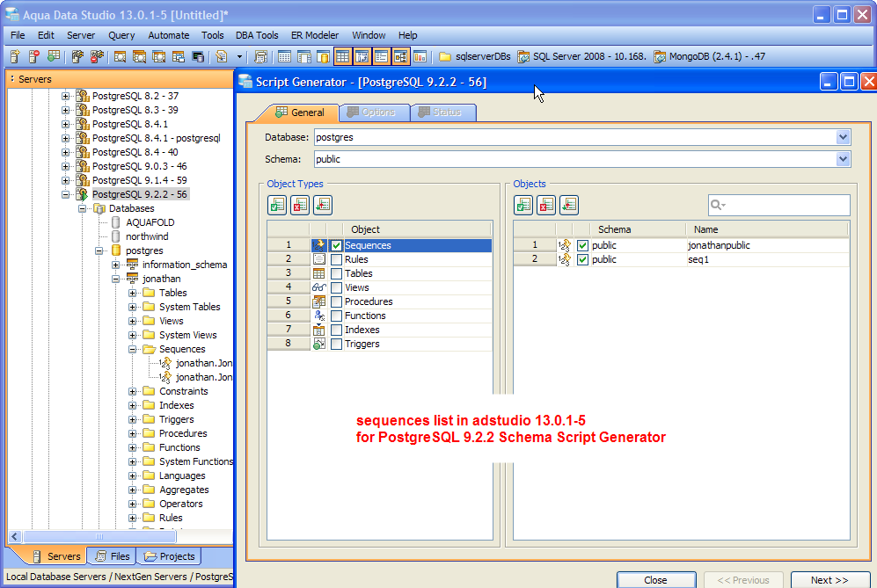Collapse the PostgreSQL 9.2.2 - 56 node
The height and width of the screenshot is (588, 877).
65,194
